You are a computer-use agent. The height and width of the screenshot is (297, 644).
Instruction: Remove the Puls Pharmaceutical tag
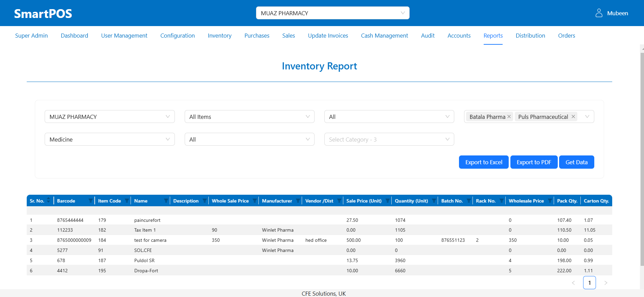click(573, 116)
